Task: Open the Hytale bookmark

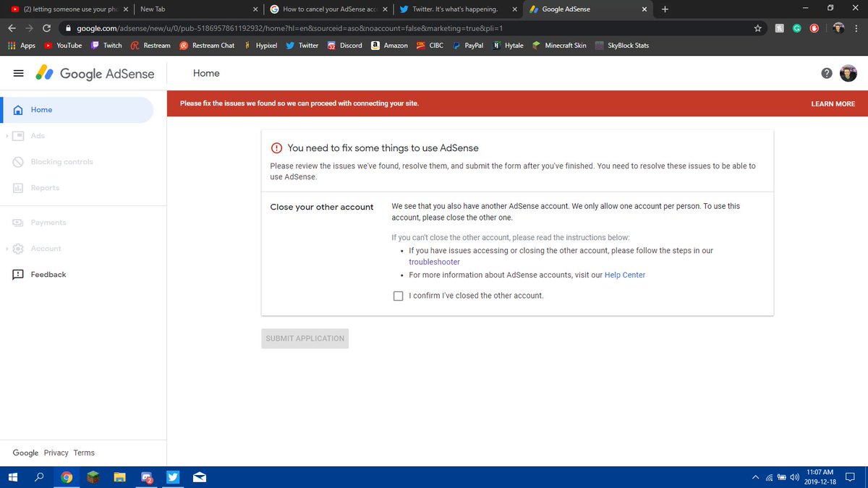Action: [508, 45]
